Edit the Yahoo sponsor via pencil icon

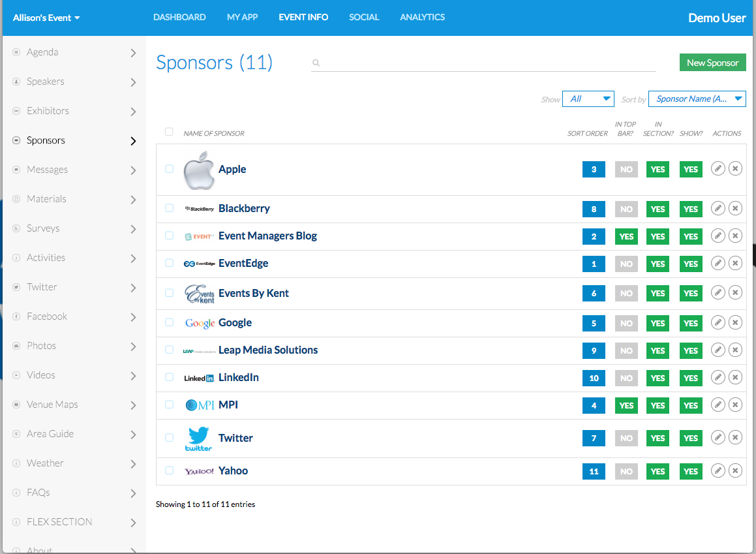pyautogui.click(x=718, y=470)
